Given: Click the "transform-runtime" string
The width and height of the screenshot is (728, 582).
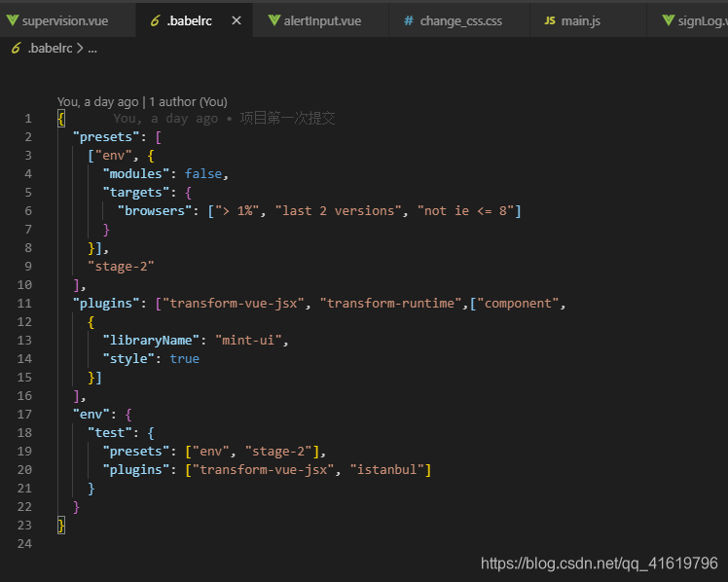Looking at the screenshot, I should tap(390, 304).
